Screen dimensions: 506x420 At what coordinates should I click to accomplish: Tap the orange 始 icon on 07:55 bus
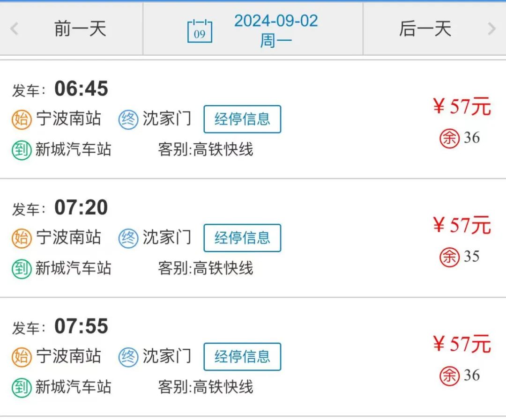(22, 357)
